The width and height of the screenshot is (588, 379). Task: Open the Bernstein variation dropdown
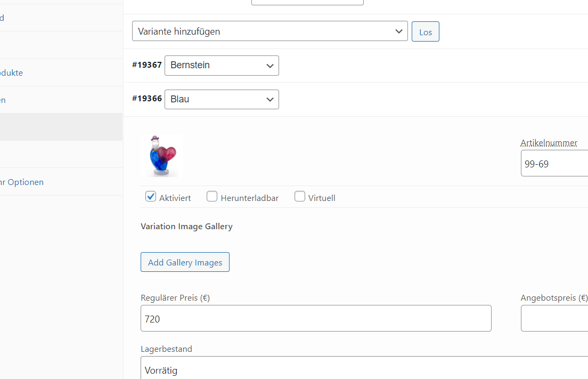[x=222, y=65]
